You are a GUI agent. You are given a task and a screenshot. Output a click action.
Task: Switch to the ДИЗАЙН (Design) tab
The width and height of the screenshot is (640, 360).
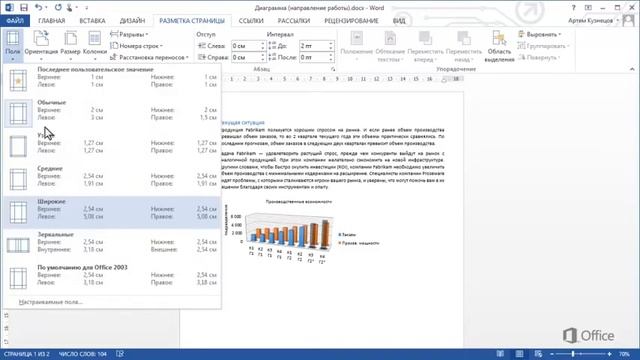coord(132,20)
